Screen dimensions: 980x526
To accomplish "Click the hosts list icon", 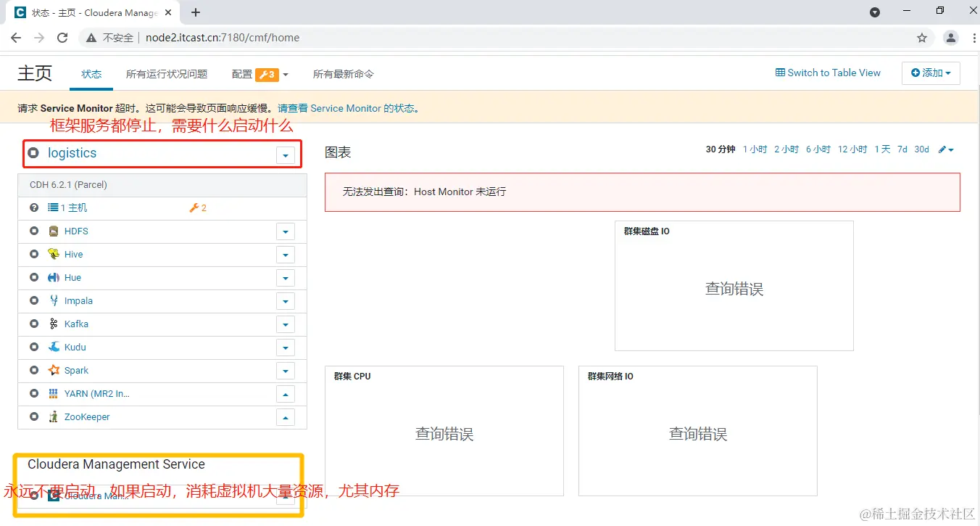I will 53,207.
